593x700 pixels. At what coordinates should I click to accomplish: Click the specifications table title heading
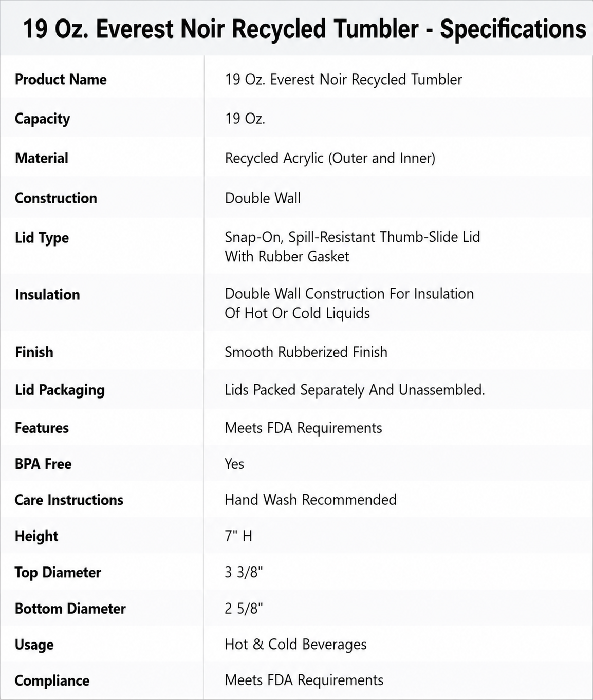(x=304, y=29)
